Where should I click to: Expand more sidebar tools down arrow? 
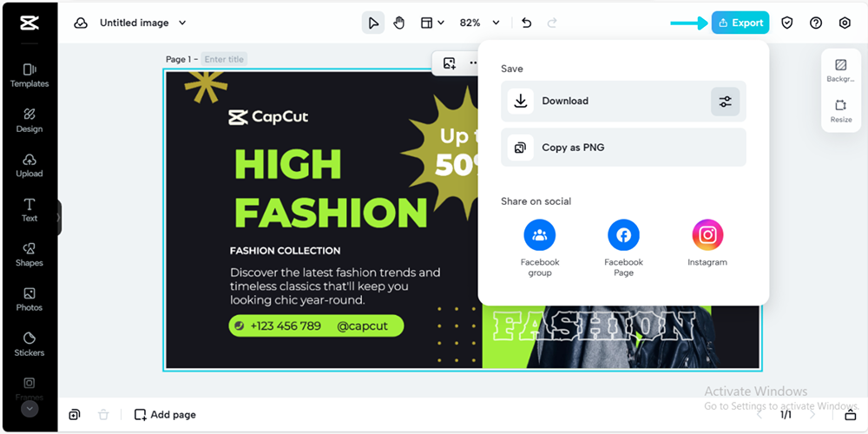pos(30,409)
